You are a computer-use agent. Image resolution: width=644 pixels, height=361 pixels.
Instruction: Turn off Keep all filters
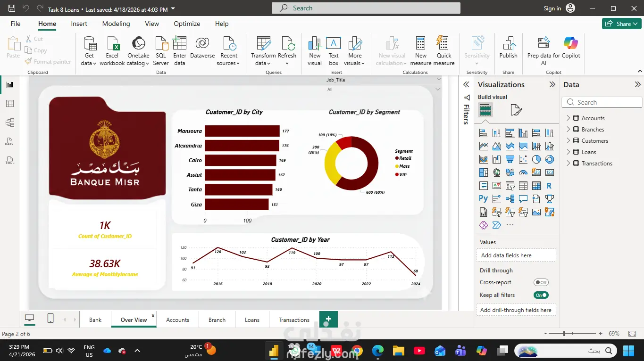pos(541,295)
